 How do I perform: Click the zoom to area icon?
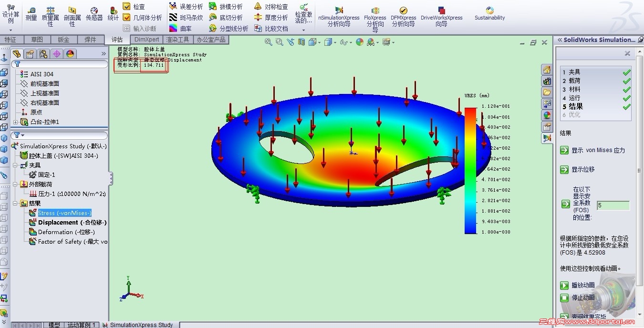click(x=279, y=42)
